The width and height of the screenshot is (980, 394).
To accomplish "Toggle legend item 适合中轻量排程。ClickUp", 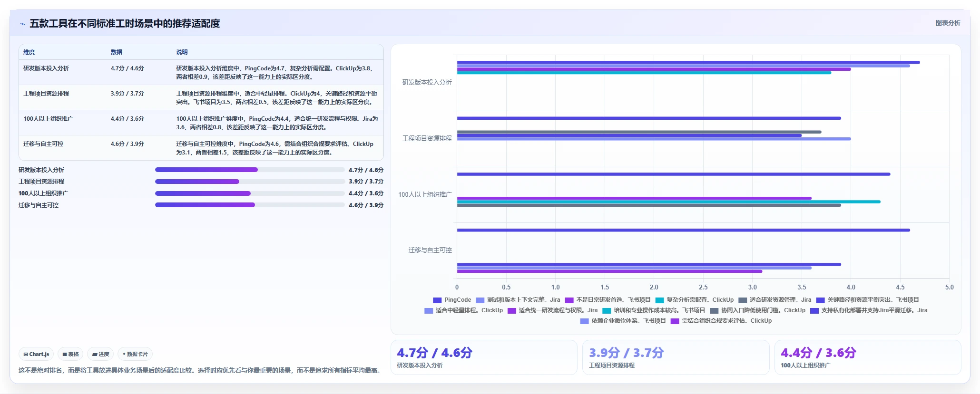I will (x=463, y=310).
